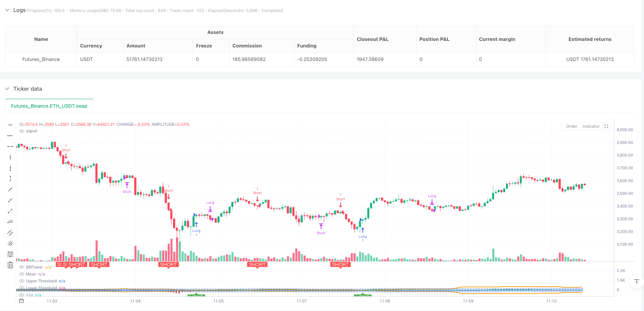Open the calendar date picker icon

click(x=22, y=301)
